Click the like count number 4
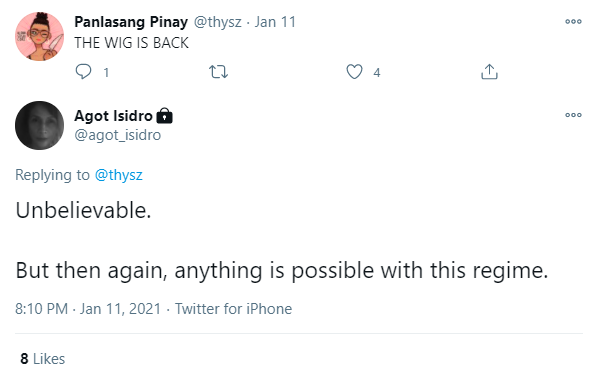Viewport: 597px width, 378px height. tap(377, 72)
